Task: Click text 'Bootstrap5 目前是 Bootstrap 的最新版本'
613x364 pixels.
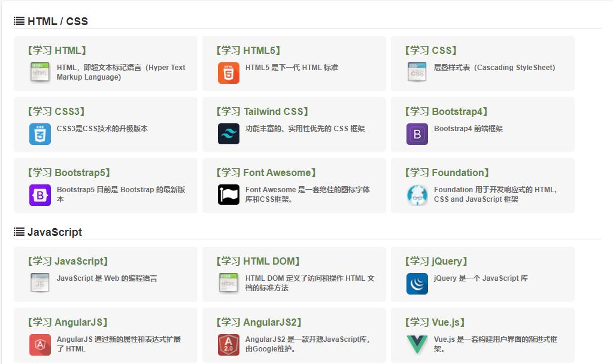Action: [121, 195]
